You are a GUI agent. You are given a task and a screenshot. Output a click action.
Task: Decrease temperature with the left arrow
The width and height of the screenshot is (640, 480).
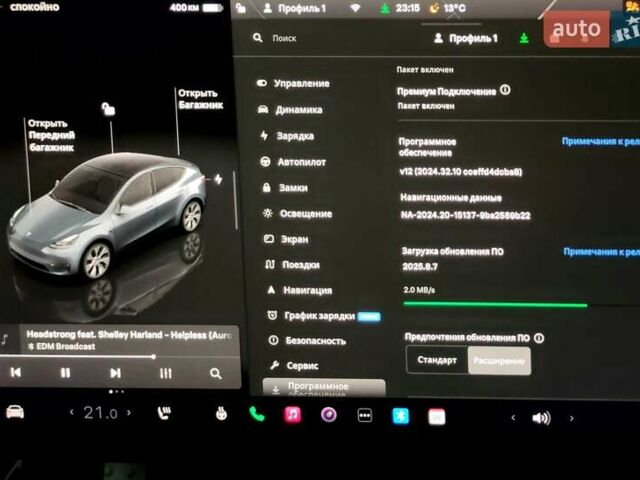71,414
